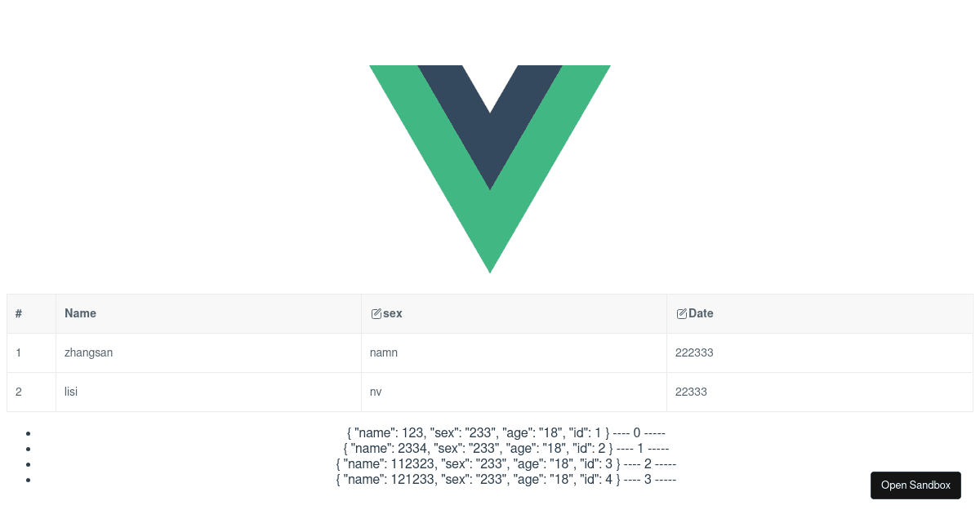Viewport: 980px width, 514px height.
Task: Open Sandbox button
Action: (x=915, y=485)
